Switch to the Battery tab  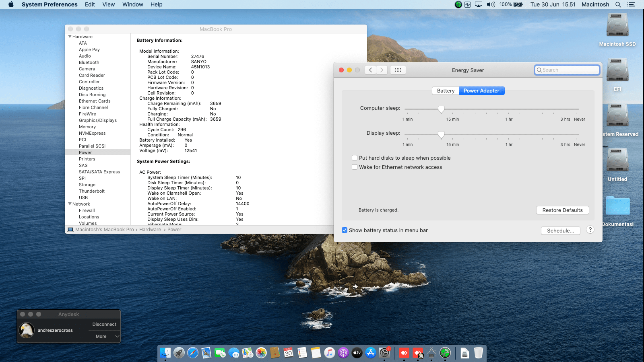tap(446, 90)
